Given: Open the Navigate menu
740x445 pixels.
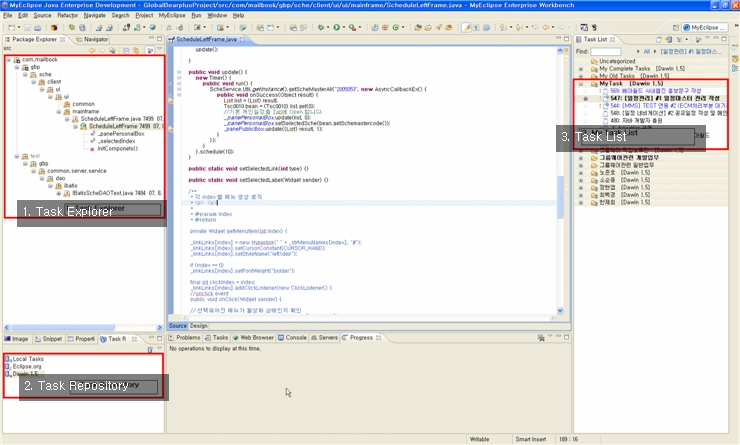Looking at the screenshot, I should pyautogui.click(x=94, y=16).
